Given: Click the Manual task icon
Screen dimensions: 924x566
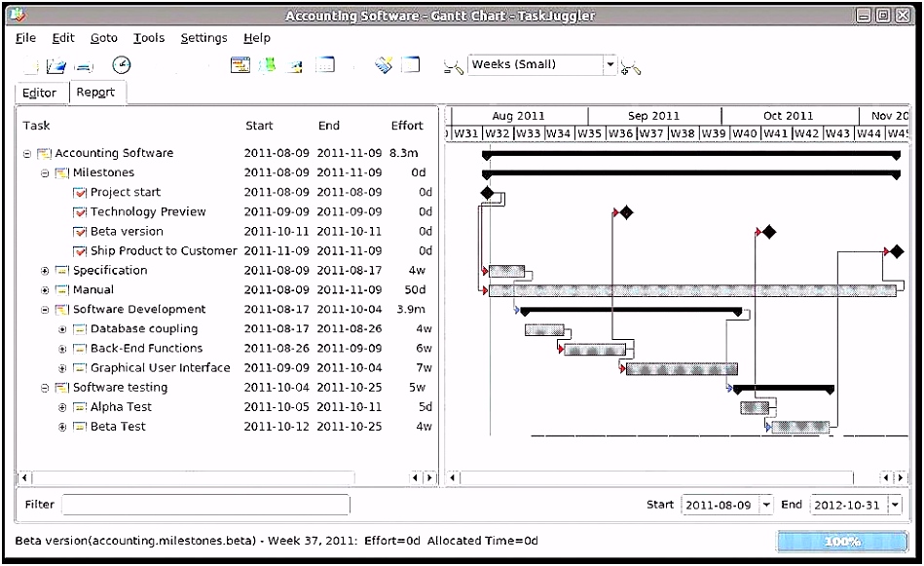Looking at the screenshot, I should (62, 290).
